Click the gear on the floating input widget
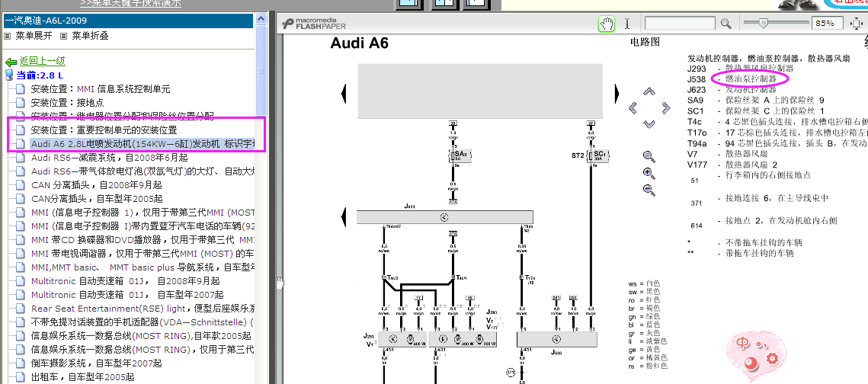This screenshot has width=868, height=384. pyautogui.click(x=772, y=360)
